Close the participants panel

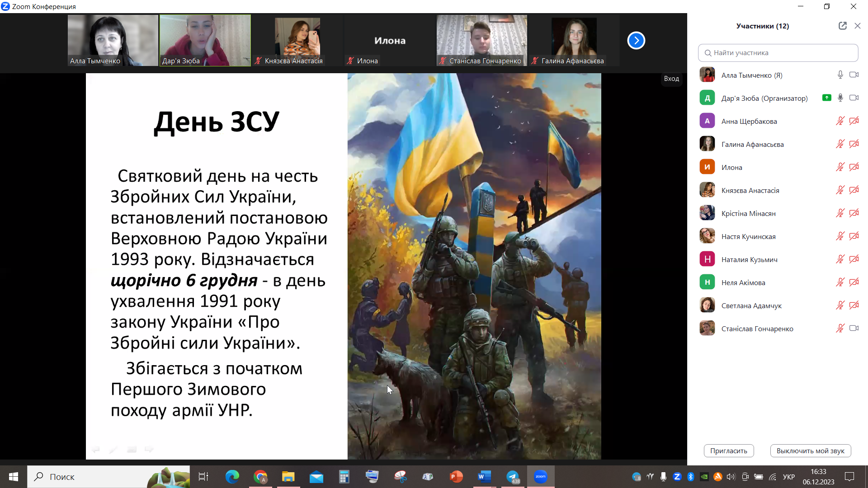pos(858,26)
